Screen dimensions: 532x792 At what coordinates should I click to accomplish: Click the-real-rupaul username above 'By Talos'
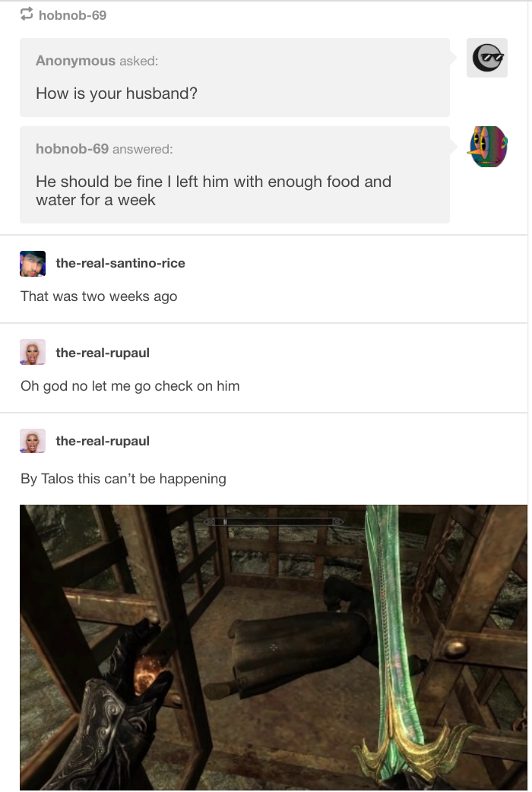coord(103,441)
